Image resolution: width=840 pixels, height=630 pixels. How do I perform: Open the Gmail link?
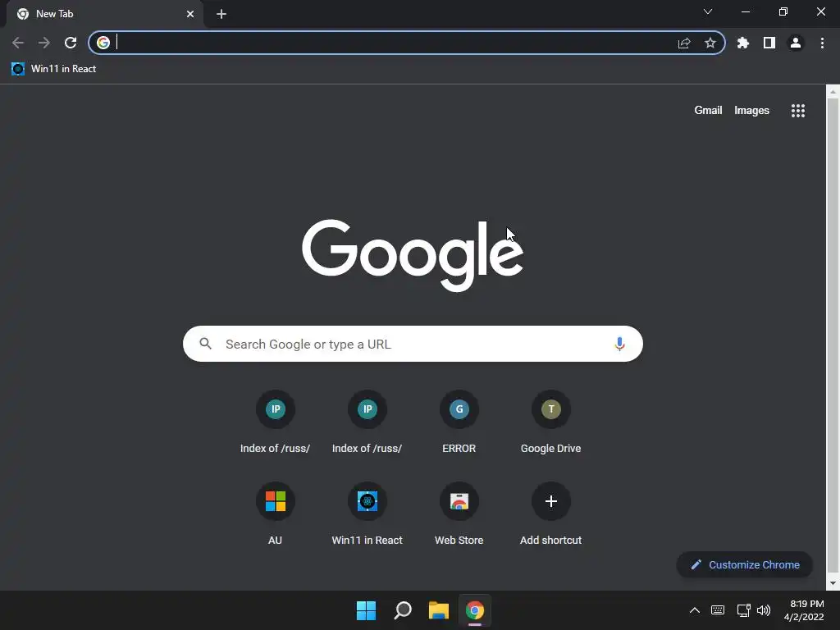[x=708, y=111]
